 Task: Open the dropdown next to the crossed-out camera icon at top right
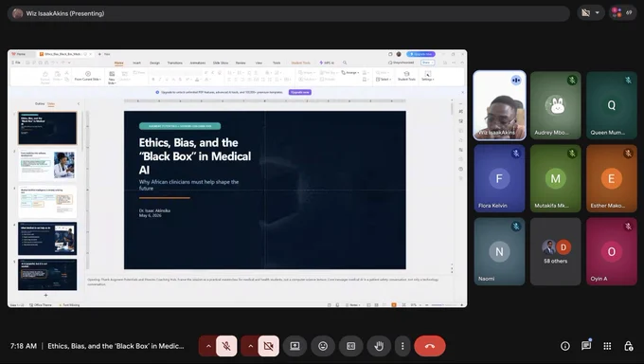[598, 12]
